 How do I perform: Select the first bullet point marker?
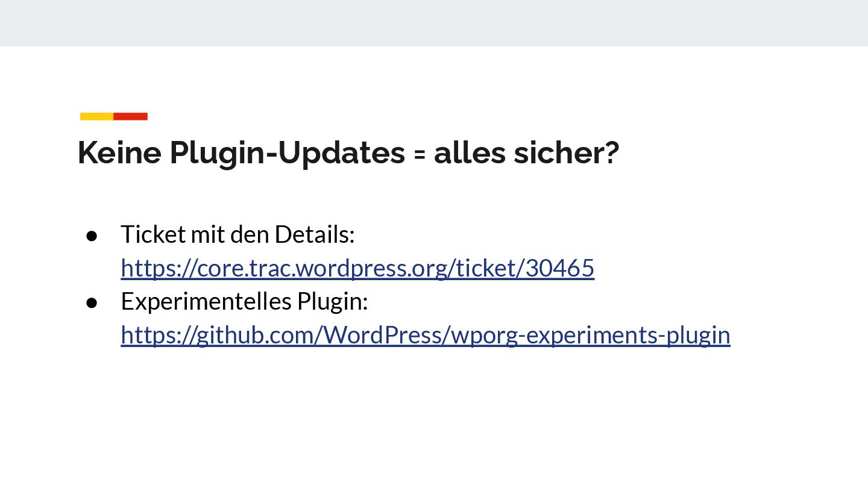(92, 235)
